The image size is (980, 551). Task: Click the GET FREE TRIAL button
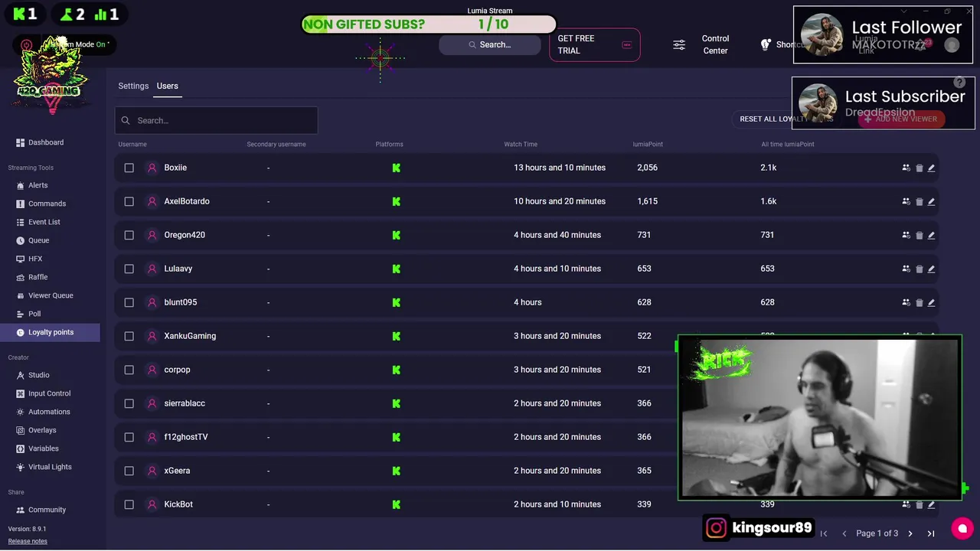(594, 44)
